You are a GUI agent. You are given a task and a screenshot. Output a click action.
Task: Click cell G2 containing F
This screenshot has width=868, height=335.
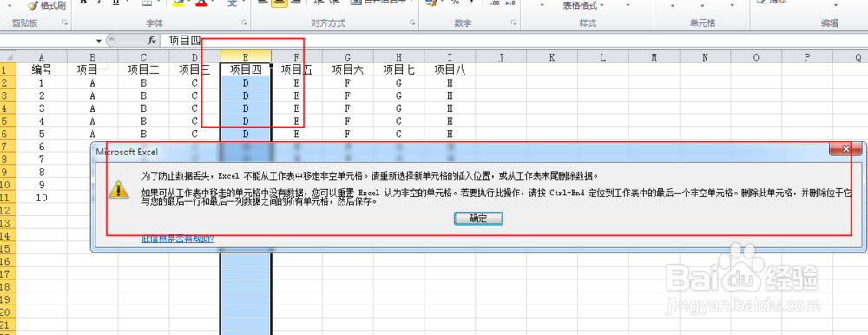click(348, 82)
